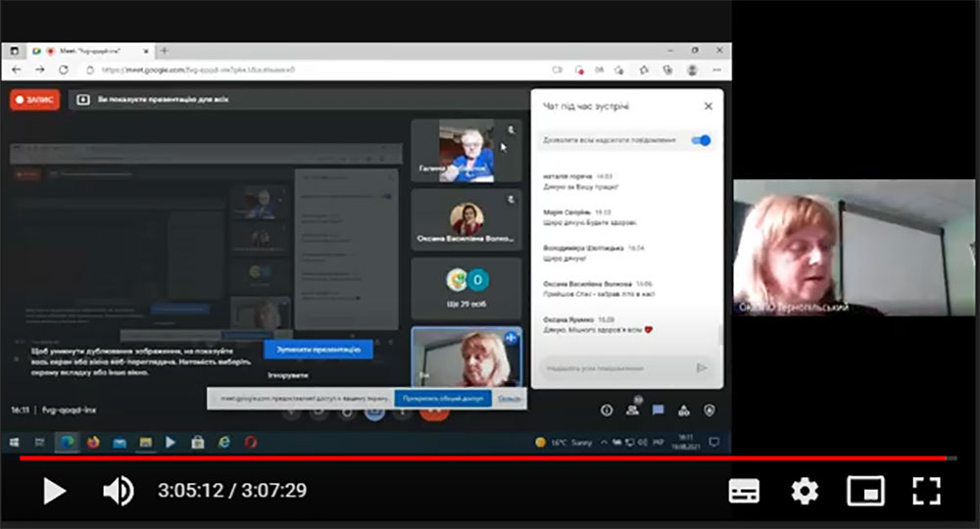Click the fvg-qoqd-lnx meeting code
The image size is (980, 529).
[69, 410]
